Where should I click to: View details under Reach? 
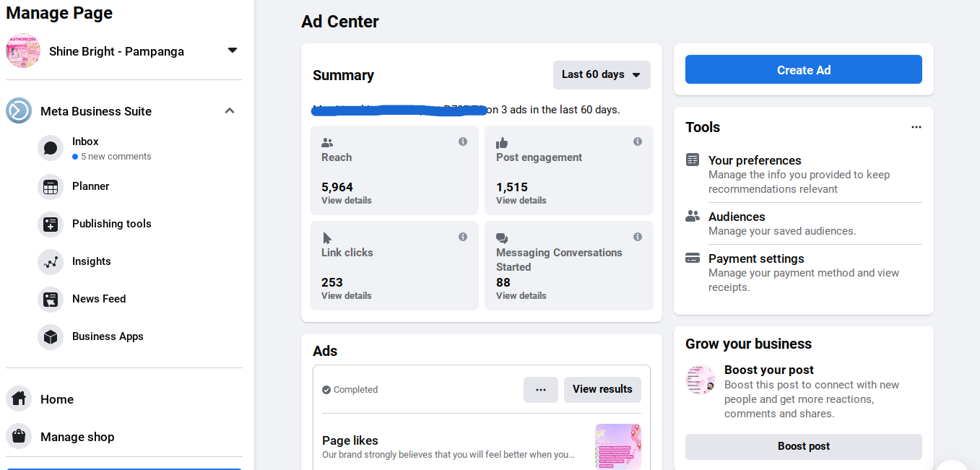pos(347,201)
